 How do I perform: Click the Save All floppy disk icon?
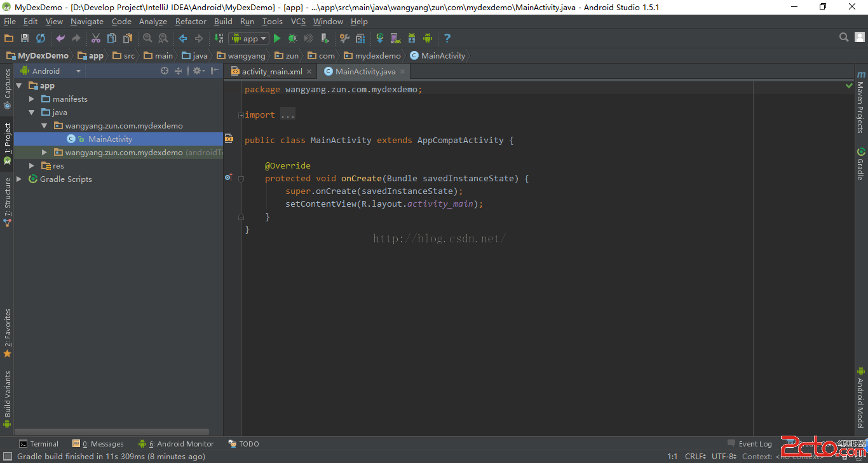tap(25, 38)
